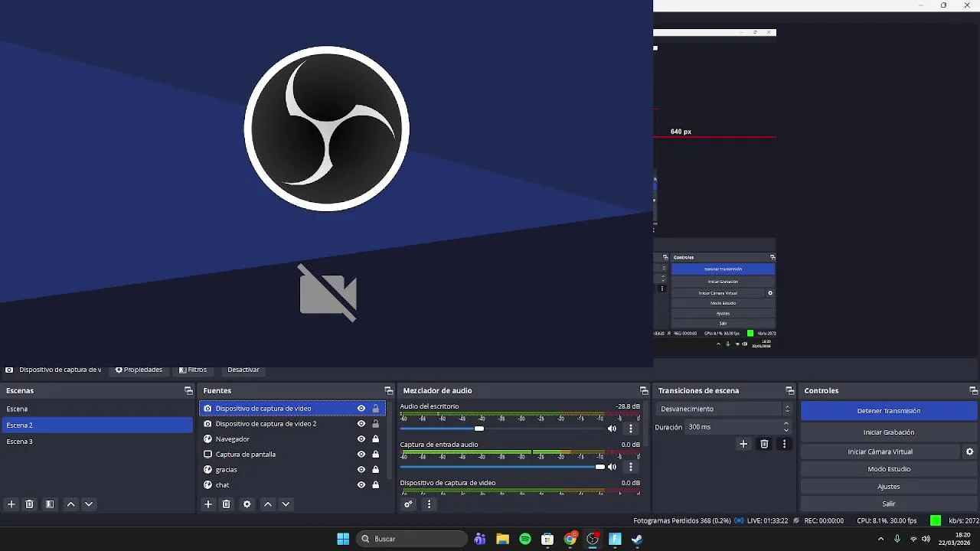Add a new source in Fuentes

tap(207, 504)
